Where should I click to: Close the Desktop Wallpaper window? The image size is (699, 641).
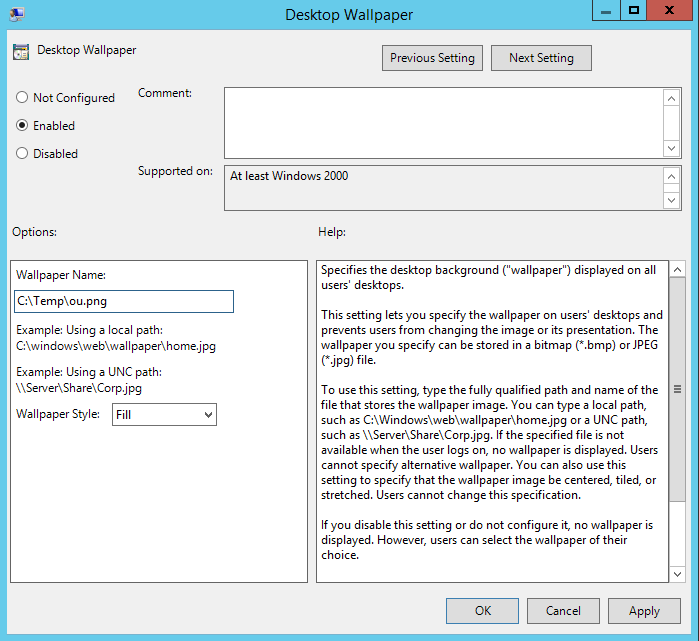coord(669,10)
